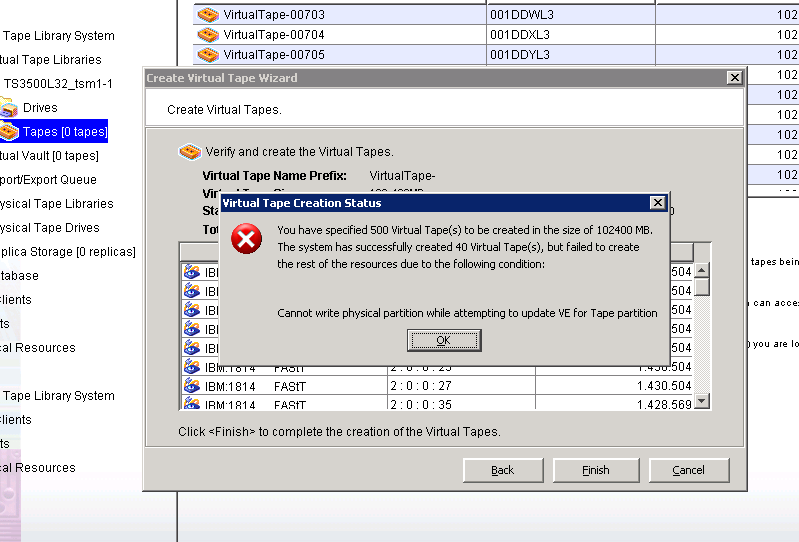Click VirtualTape-00704 tape icon

click(208, 35)
